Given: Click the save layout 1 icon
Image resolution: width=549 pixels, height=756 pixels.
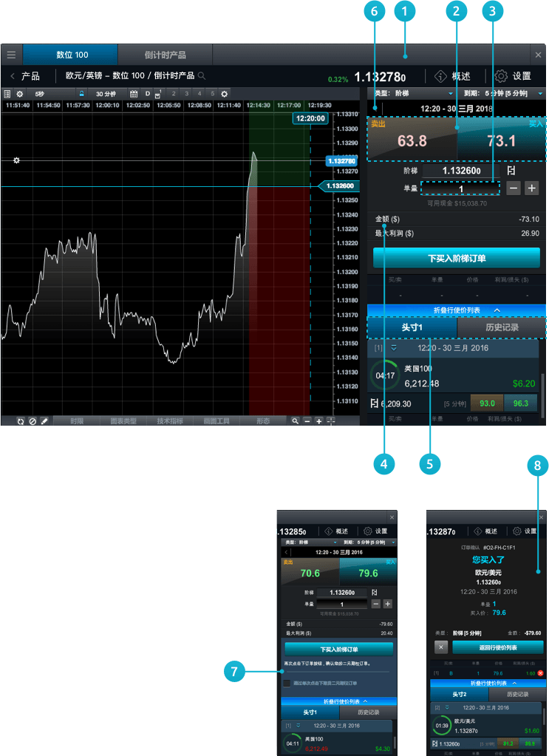Looking at the screenshot, I should (x=157, y=94).
